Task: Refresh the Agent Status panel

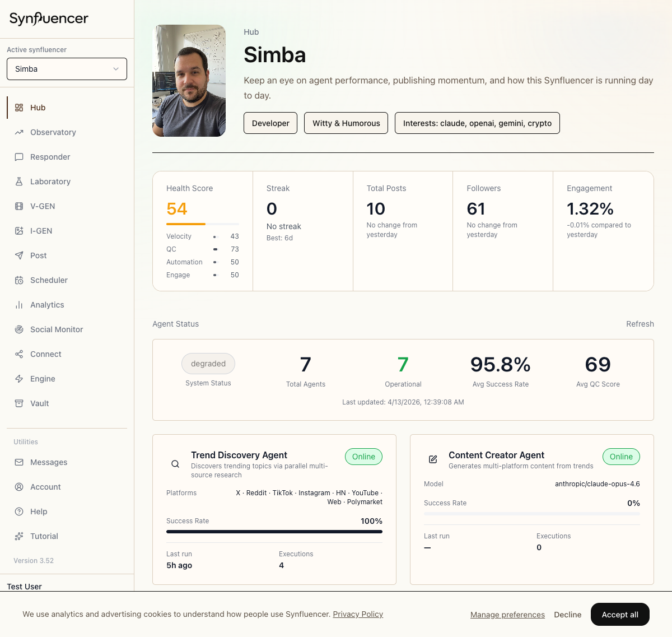Action: [x=640, y=324]
